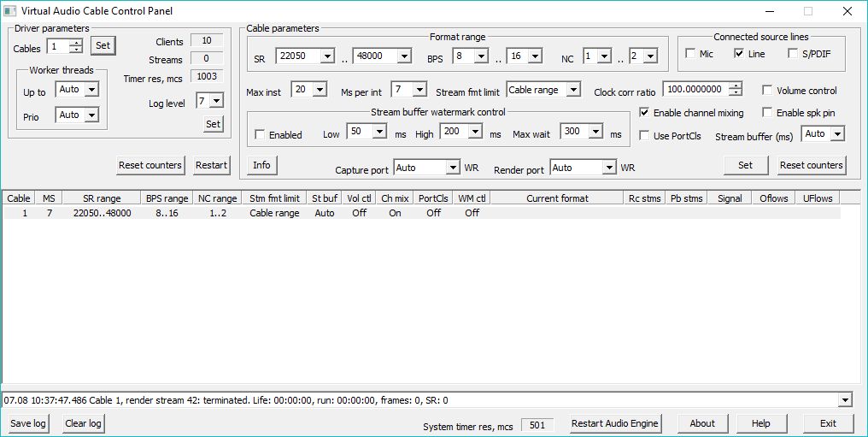The image size is (868, 437).
Task: Open the minimum BPS dropdown showing 8
Action: (x=480, y=56)
